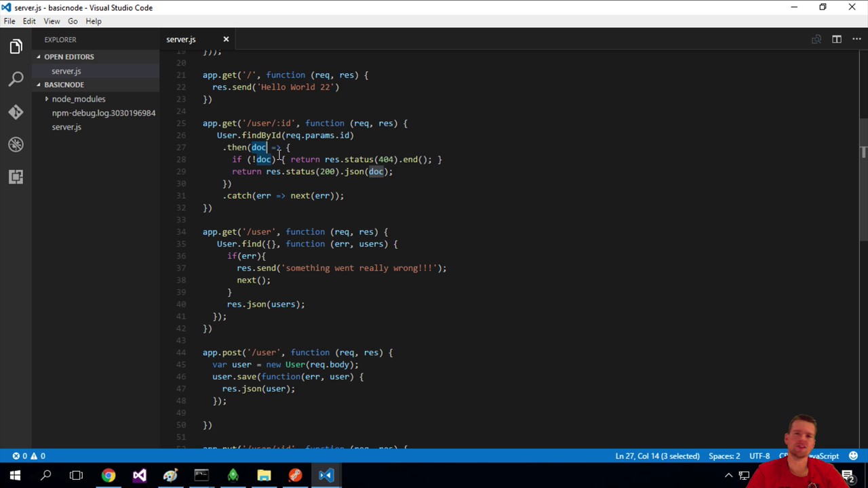
Task: Open File Explorer from the taskbar
Action: [264, 476]
